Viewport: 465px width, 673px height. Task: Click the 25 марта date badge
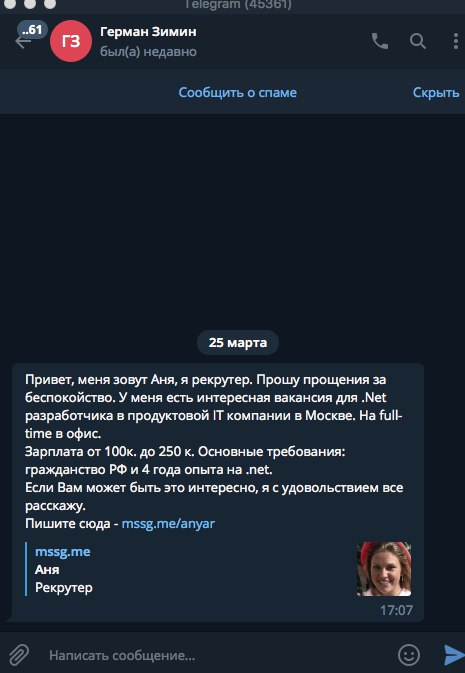[238, 343]
